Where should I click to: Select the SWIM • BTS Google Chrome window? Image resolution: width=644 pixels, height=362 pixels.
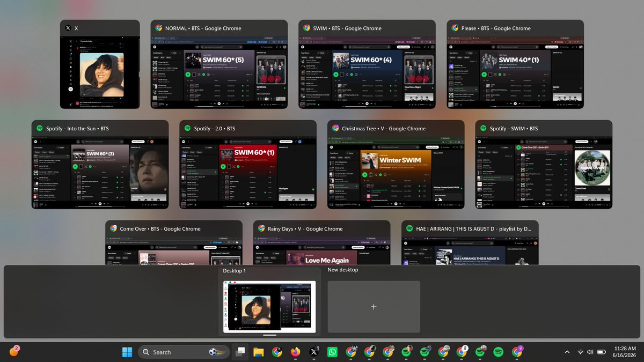(367, 64)
